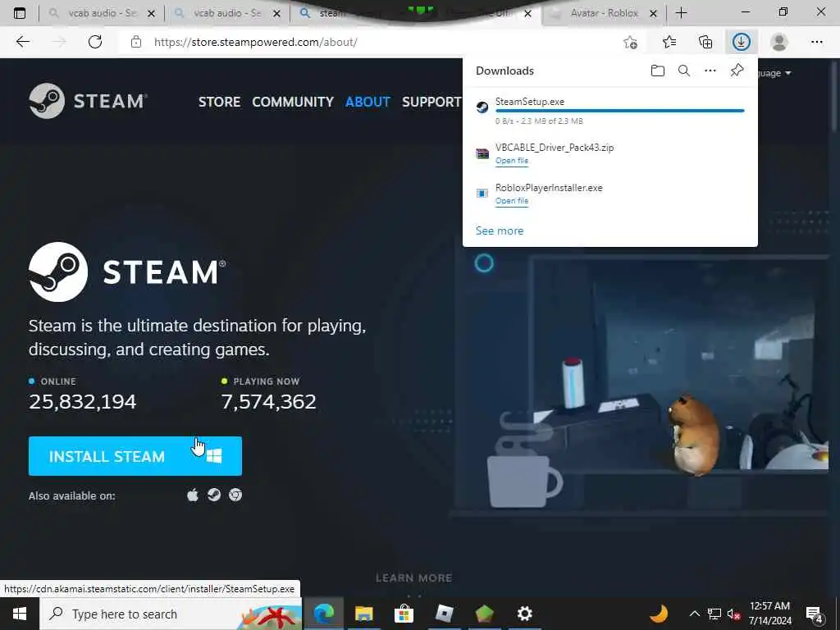Open Microsoft Edge from the taskbar
The image size is (840, 630).
click(324, 614)
